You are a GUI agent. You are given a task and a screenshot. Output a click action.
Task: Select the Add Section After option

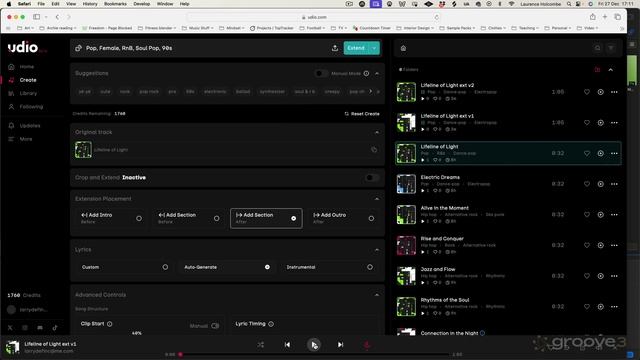pos(266,218)
